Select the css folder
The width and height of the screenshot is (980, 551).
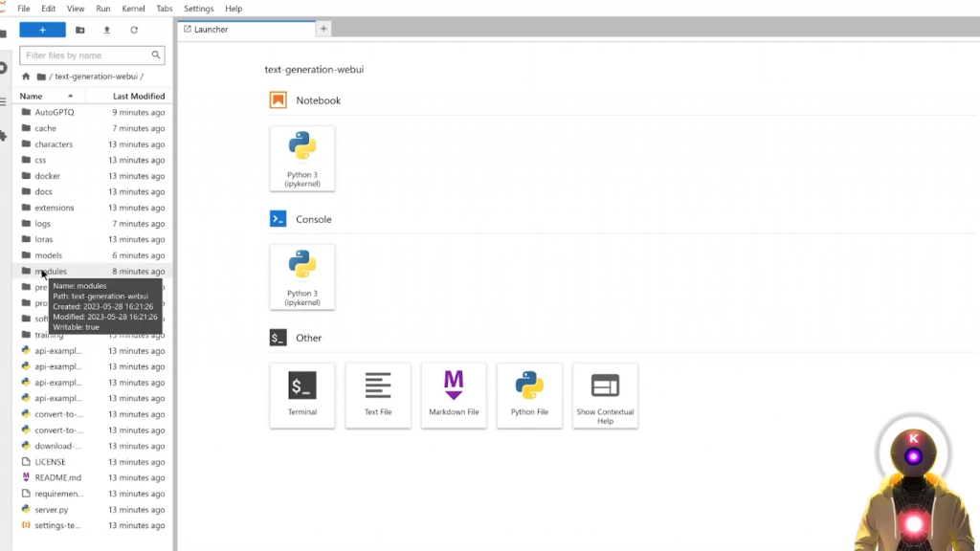click(x=91, y=160)
